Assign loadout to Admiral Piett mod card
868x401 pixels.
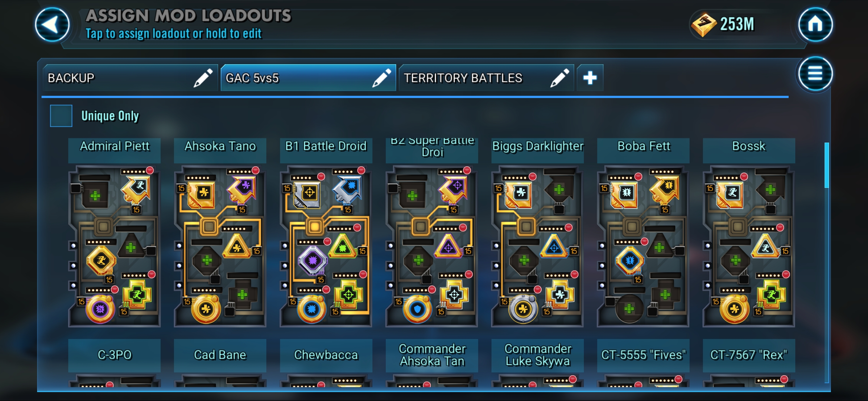click(114, 246)
